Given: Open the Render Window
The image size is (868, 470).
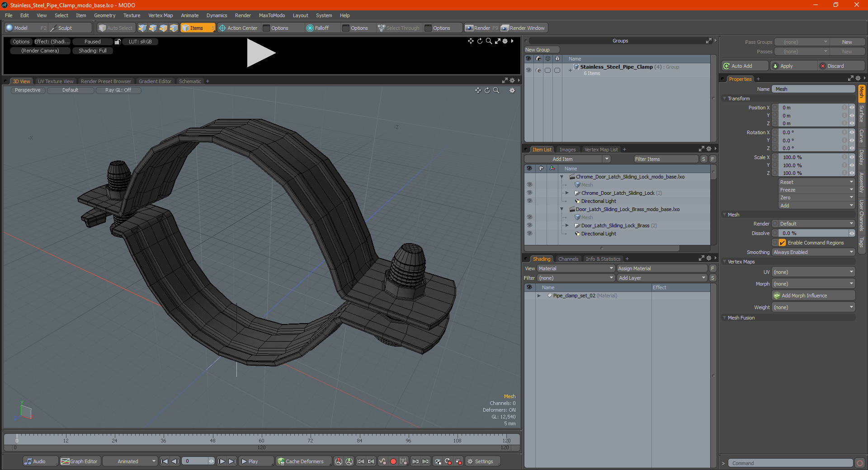Looking at the screenshot, I should coord(524,28).
